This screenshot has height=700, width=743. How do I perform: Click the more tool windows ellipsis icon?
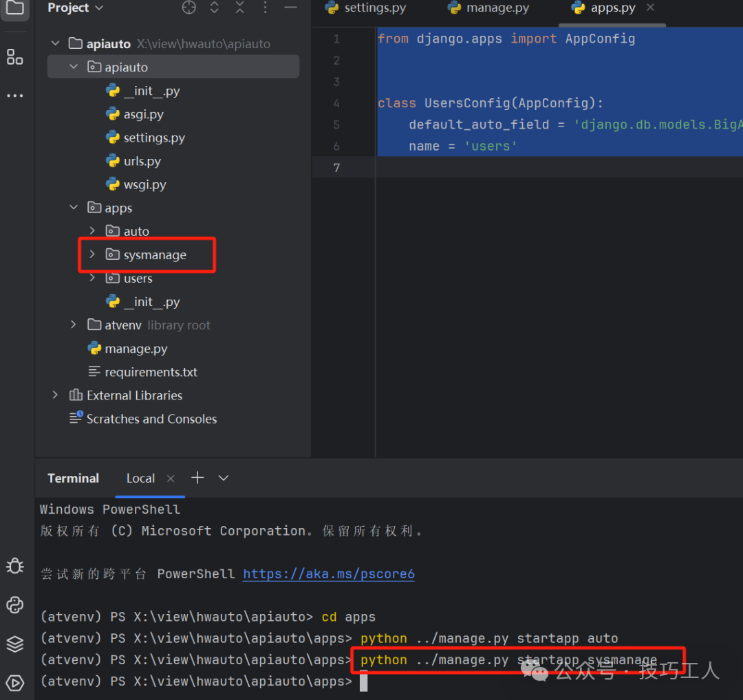click(14, 96)
